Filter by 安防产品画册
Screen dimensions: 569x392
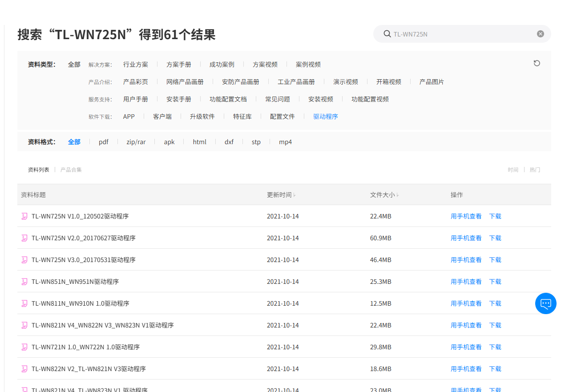pos(241,82)
